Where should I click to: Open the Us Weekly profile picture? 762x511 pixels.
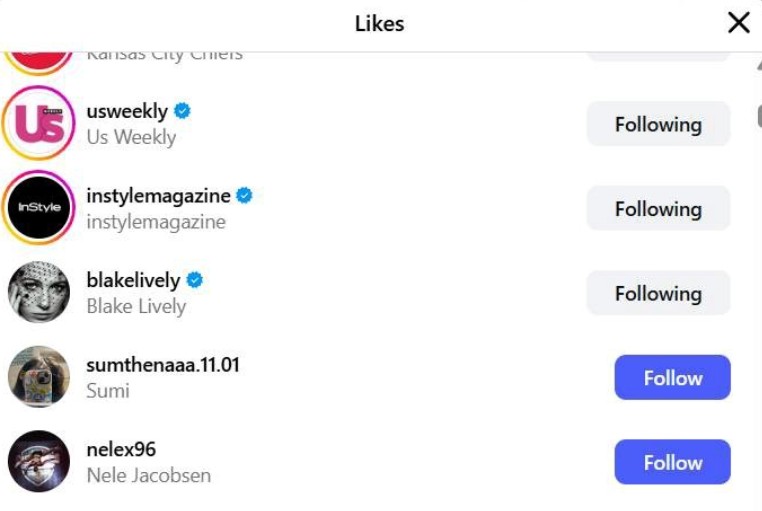(39, 124)
